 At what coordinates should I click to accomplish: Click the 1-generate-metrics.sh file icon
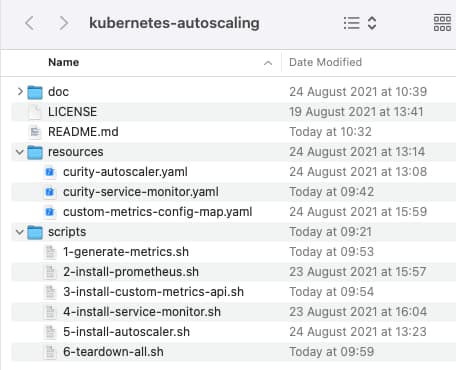50,252
